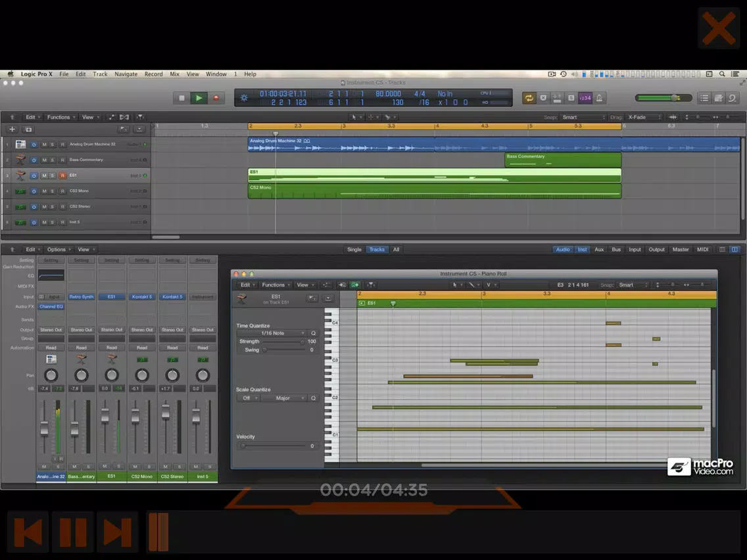747x560 pixels.
Task: Solo the CS2 Mono mixer channel strip
Action: 149,467
